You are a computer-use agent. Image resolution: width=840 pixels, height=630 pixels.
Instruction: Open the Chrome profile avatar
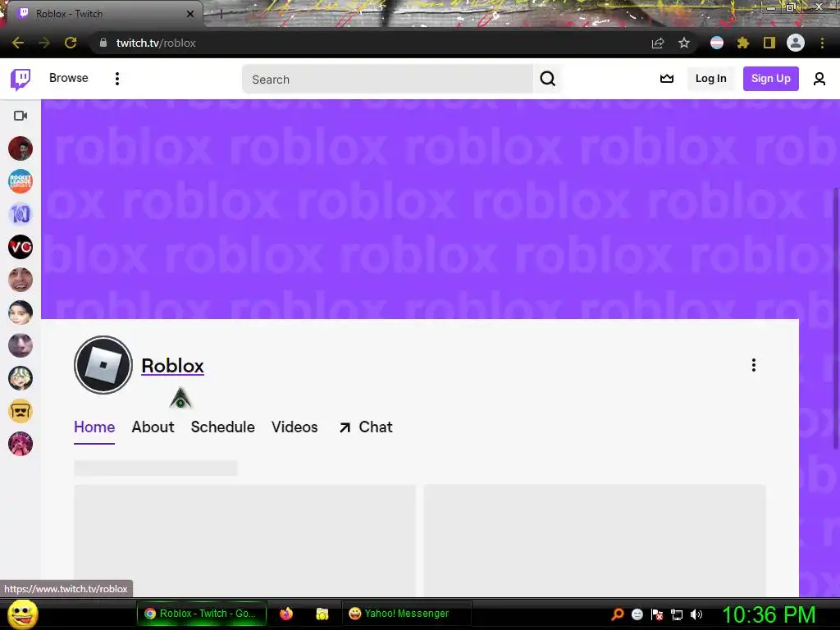click(x=796, y=43)
